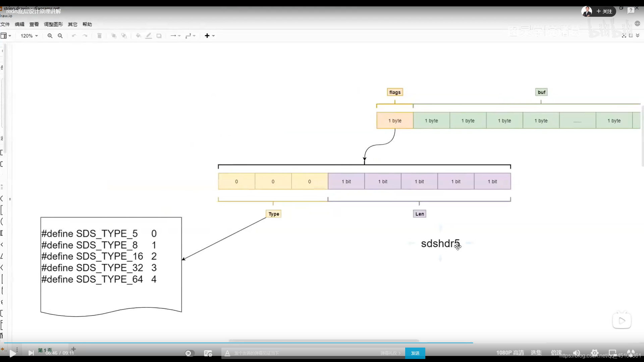Click the horizontal canvas scrollbar
Image resolution: width=644 pixels, height=362 pixels.
click(324, 341)
